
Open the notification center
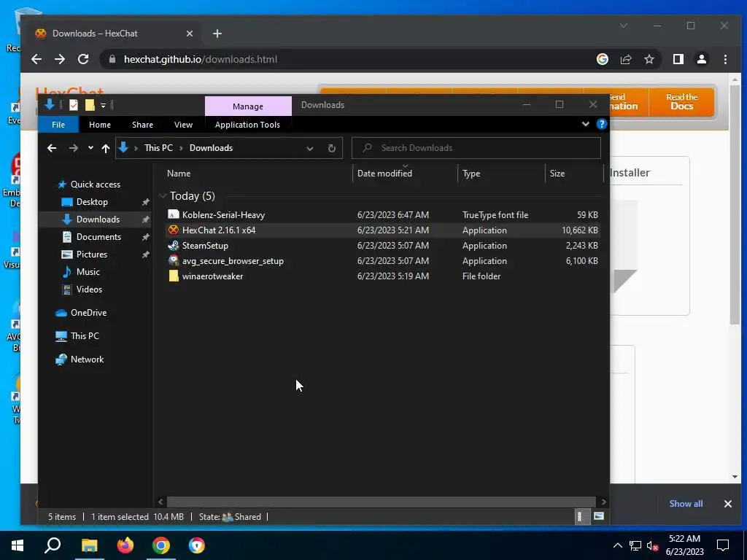pyautogui.click(x=723, y=545)
